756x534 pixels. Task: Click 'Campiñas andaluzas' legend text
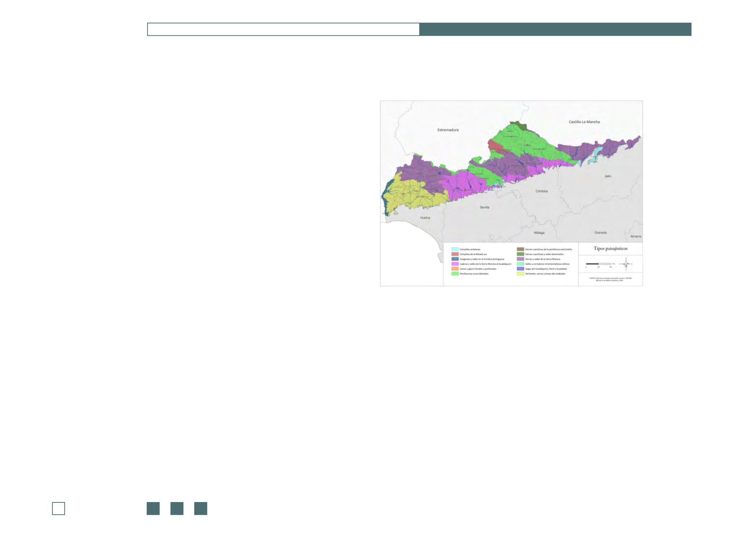(470, 249)
